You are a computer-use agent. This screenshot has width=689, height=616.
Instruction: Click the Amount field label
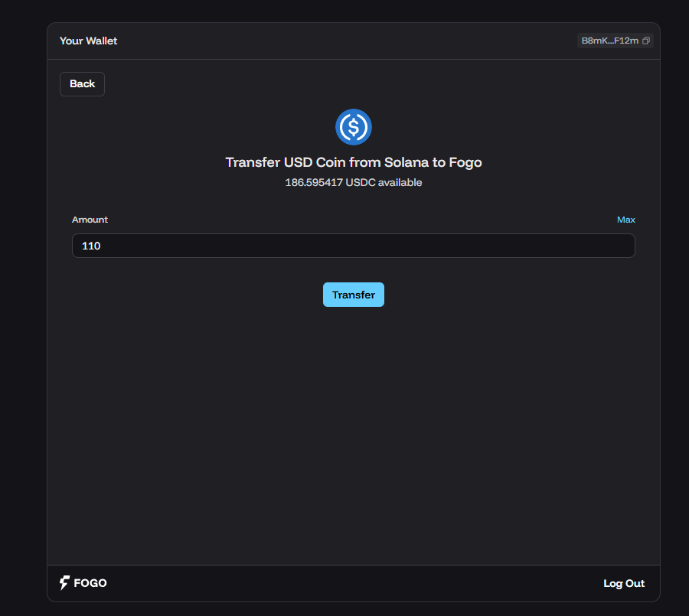pyautogui.click(x=90, y=220)
